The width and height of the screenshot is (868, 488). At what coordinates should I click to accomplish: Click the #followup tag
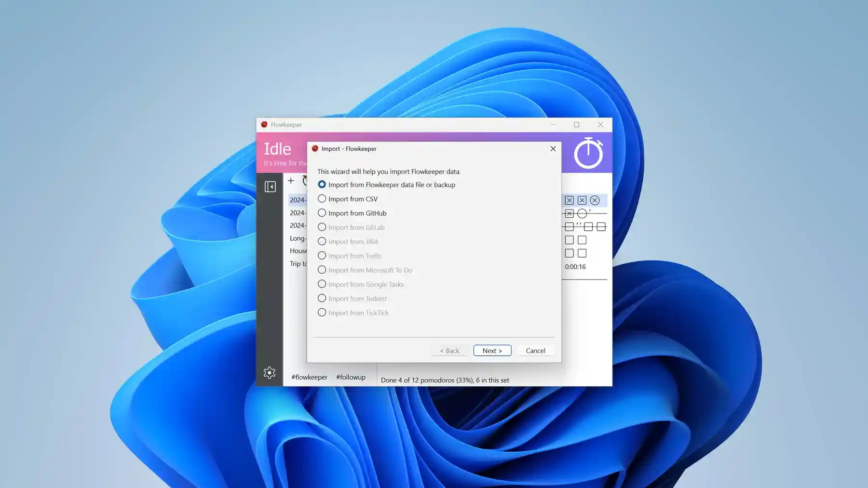(x=351, y=377)
